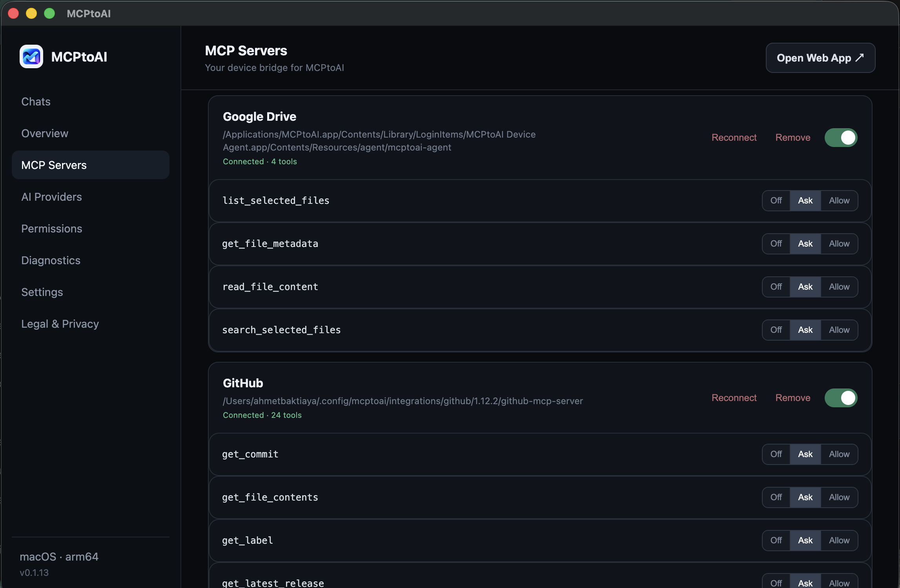
Task: Choose Ask for get_label
Action: (805, 541)
